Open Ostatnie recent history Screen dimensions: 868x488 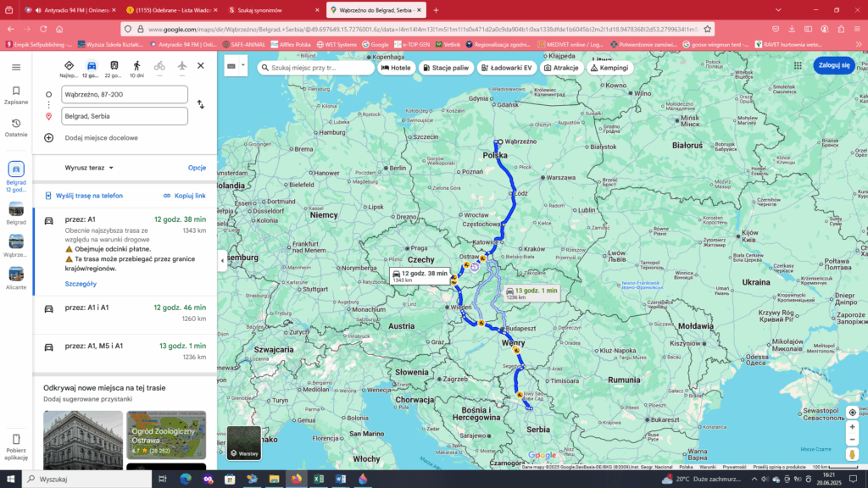pos(16,128)
